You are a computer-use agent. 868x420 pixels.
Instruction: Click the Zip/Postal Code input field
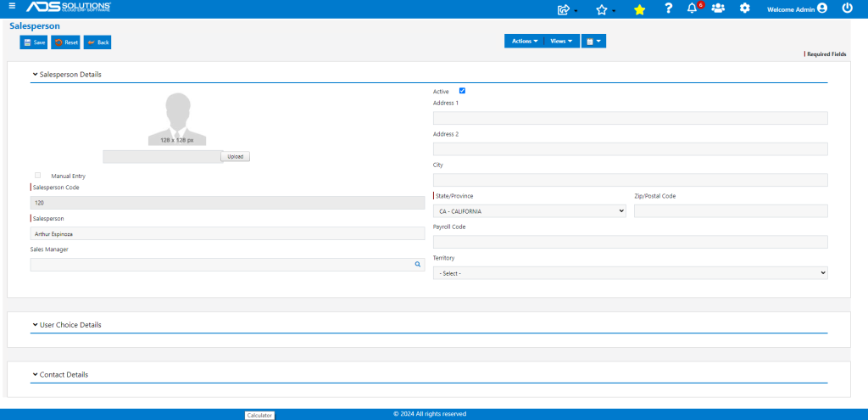point(731,211)
